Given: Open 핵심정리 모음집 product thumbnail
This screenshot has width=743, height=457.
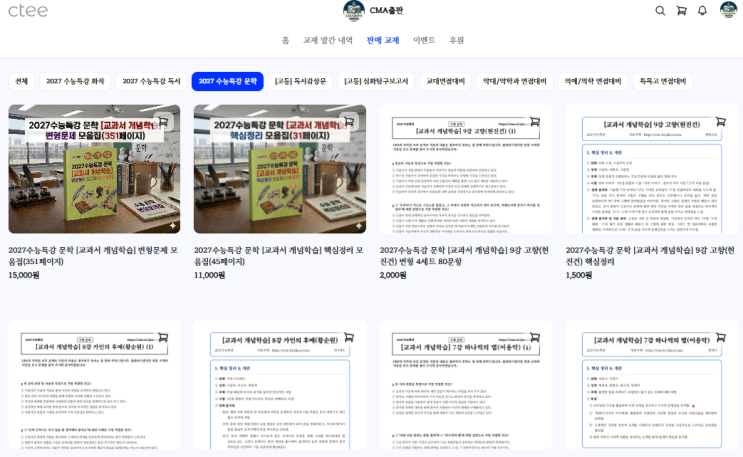Looking at the screenshot, I should 280,169.
